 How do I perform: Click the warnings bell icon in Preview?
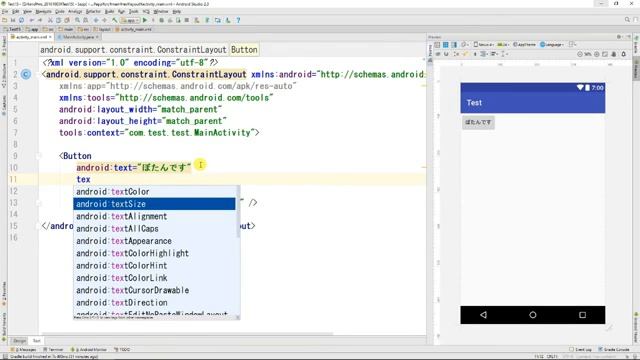pyautogui.click(x=624, y=54)
